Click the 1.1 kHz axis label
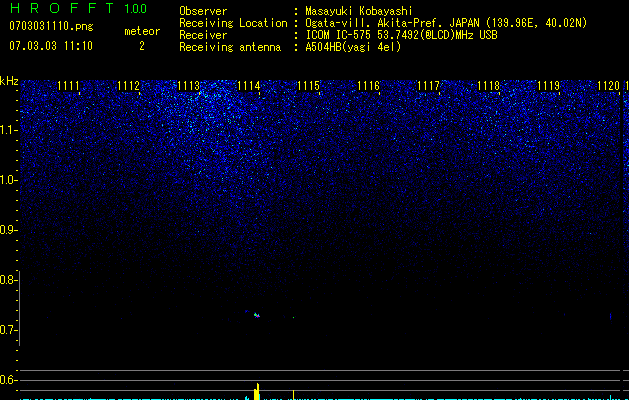This screenshot has width=629, height=400. [8, 130]
